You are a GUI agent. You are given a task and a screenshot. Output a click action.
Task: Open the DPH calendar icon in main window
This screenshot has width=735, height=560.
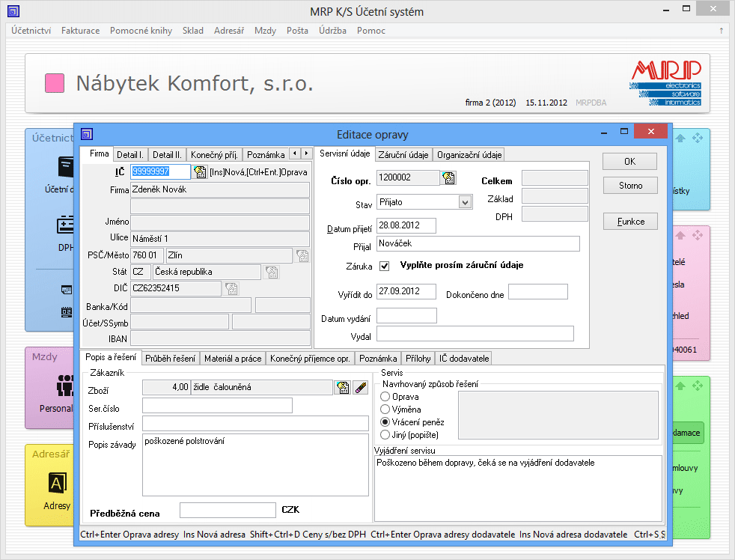click(x=65, y=225)
